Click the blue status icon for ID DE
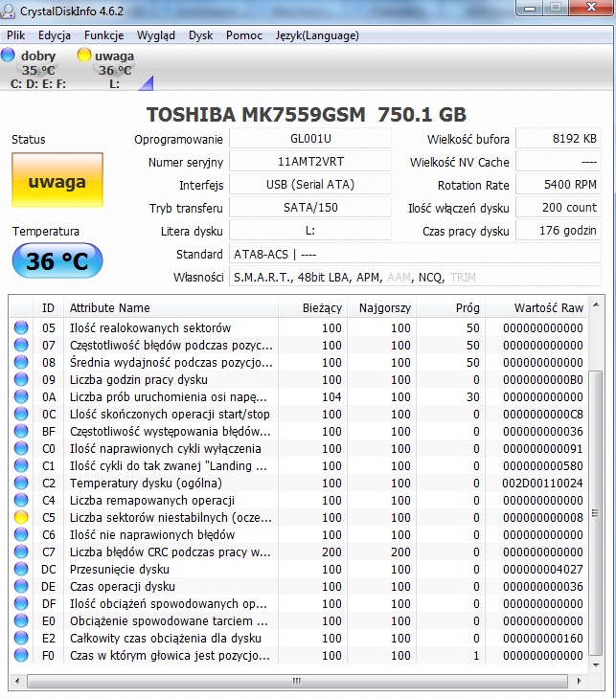The width and height of the screenshot is (616, 698). [21, 586]
